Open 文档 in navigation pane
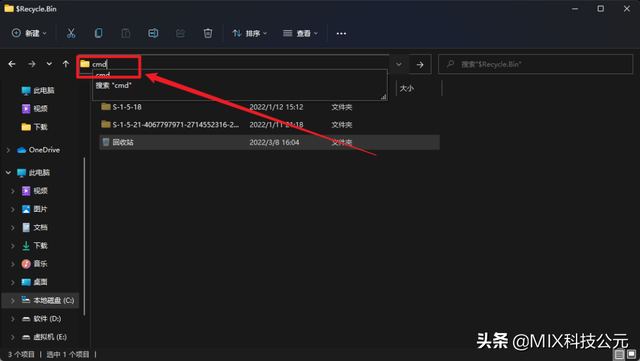 tap(35, 227)
